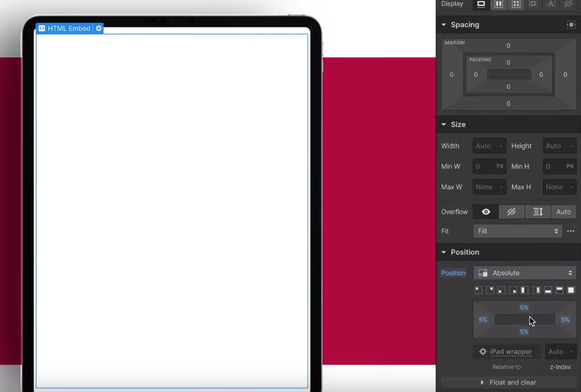Collapse the Spacing section
The height and width of the screenshot is (392, 581).
[x=443, y=25]
